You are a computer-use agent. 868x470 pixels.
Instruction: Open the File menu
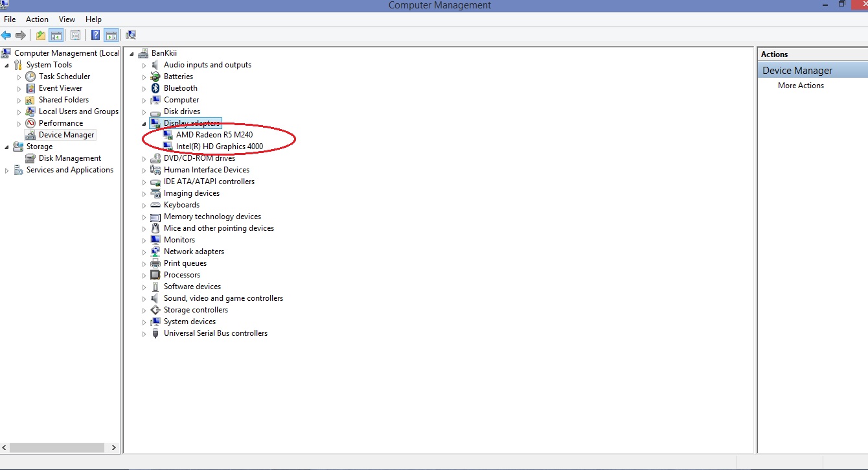pos(10,19)
